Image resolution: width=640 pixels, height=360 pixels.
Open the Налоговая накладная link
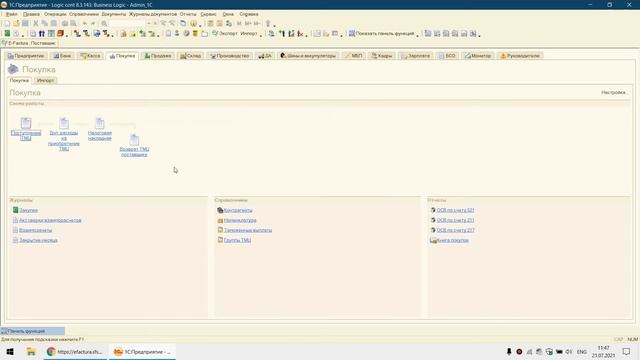[x=100, y=136]
